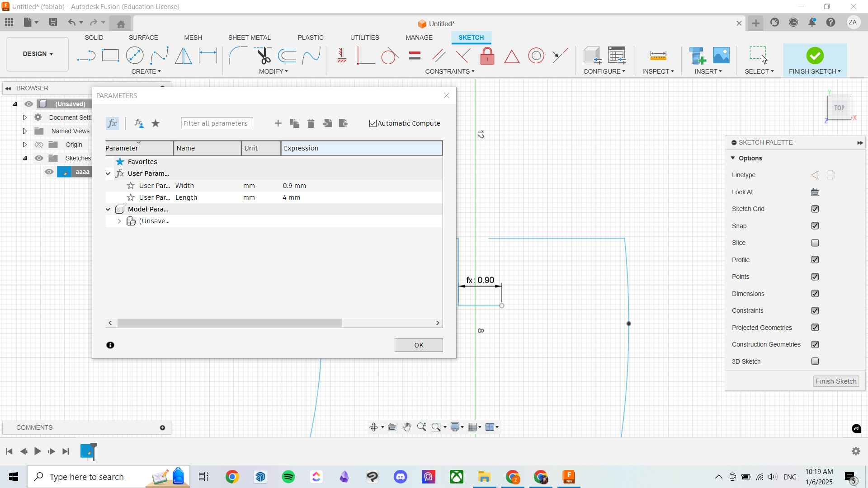Scroll the Parameters dialog scrollbar
The height and width of the screenshot is (488, 868).
(x=274, y=322)
